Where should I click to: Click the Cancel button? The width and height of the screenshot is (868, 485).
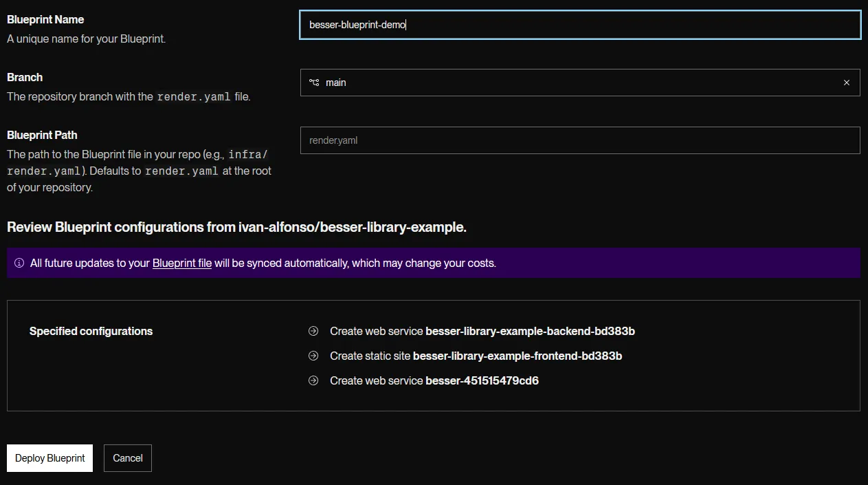(x=128, y=458)
